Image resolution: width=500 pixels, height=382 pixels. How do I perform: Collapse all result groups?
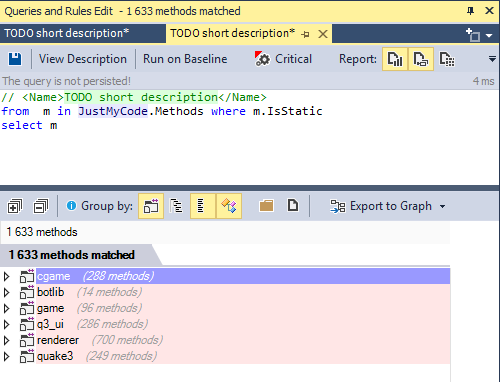(41, 206)
